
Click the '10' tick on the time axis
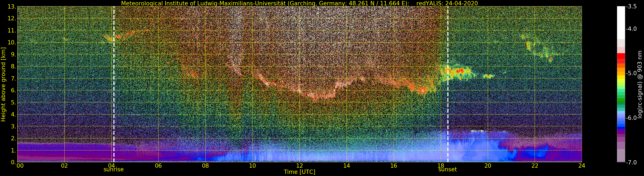click(252, 166)
